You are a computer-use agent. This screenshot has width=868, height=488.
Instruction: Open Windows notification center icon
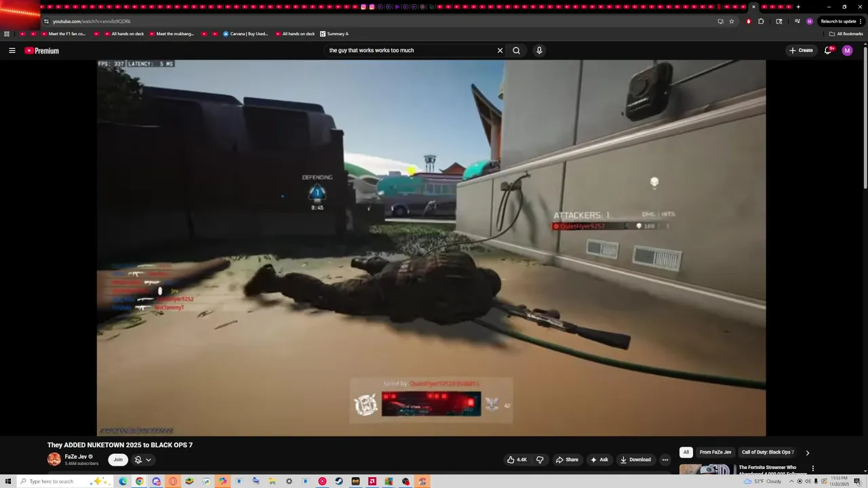tap(857, 481)
